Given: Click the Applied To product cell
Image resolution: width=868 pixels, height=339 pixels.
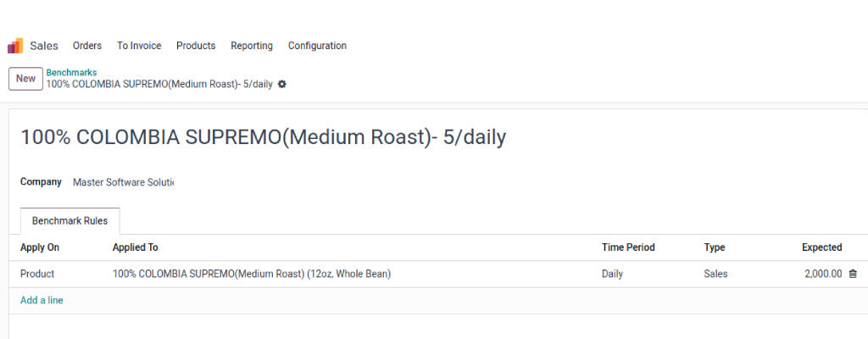Looking at the screenshot, I should [252, 274].
